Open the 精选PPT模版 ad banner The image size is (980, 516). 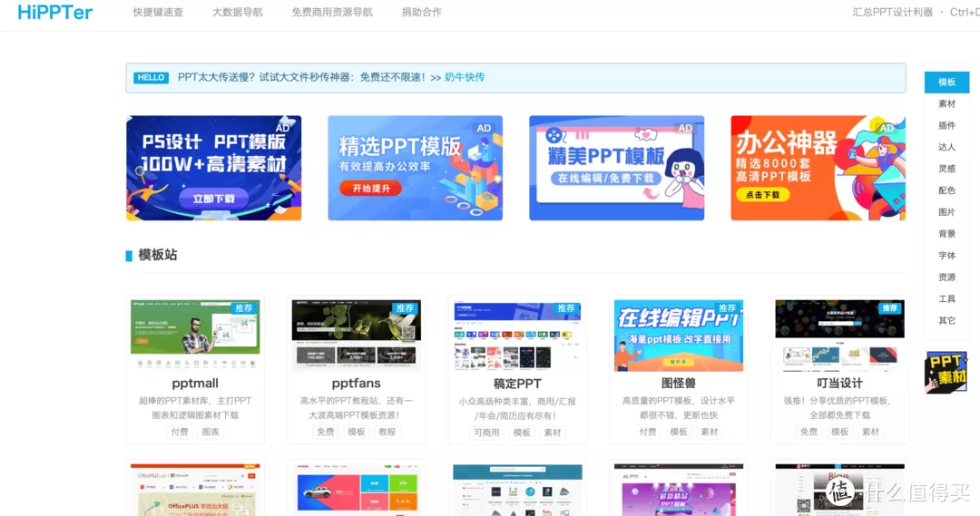pos(415,168)
